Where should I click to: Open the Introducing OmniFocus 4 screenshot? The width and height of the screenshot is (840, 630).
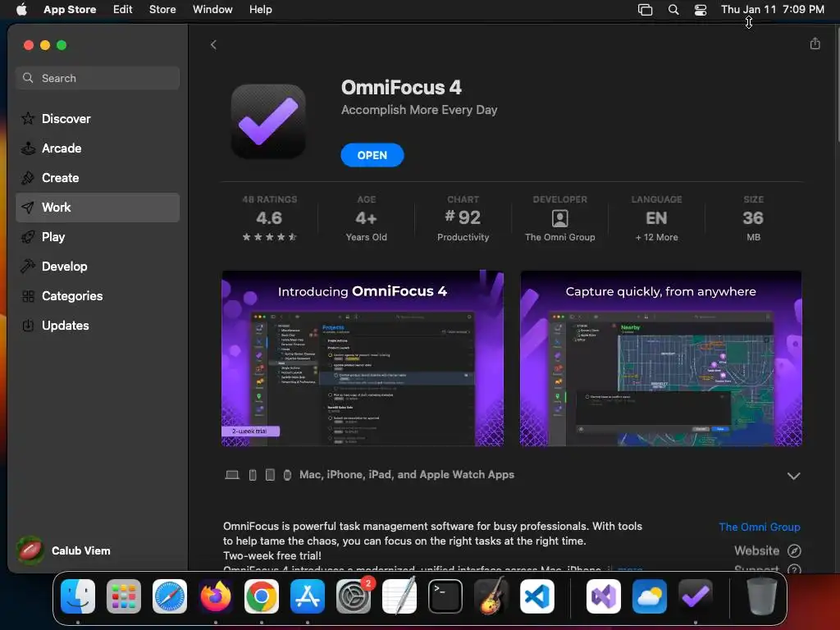[x=363, y=358]
